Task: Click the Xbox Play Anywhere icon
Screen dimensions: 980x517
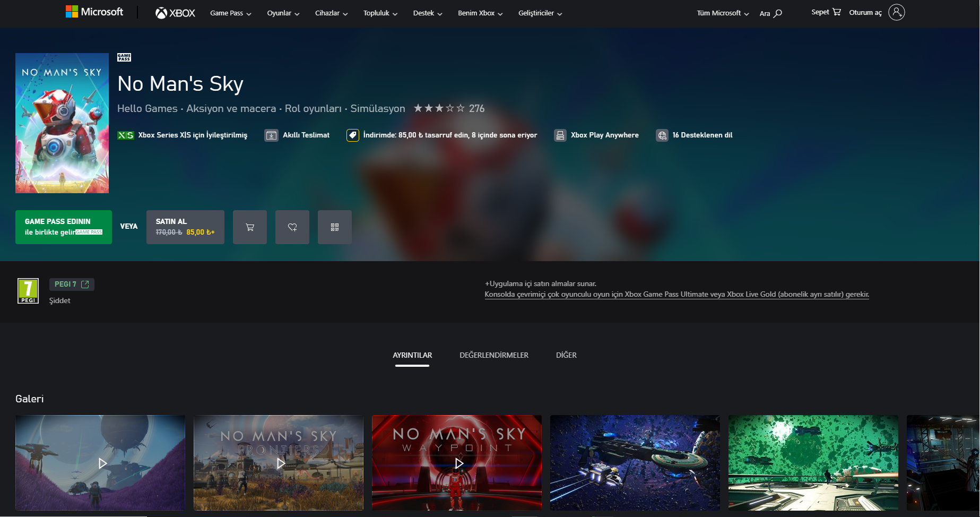Action: pos(560,135)
